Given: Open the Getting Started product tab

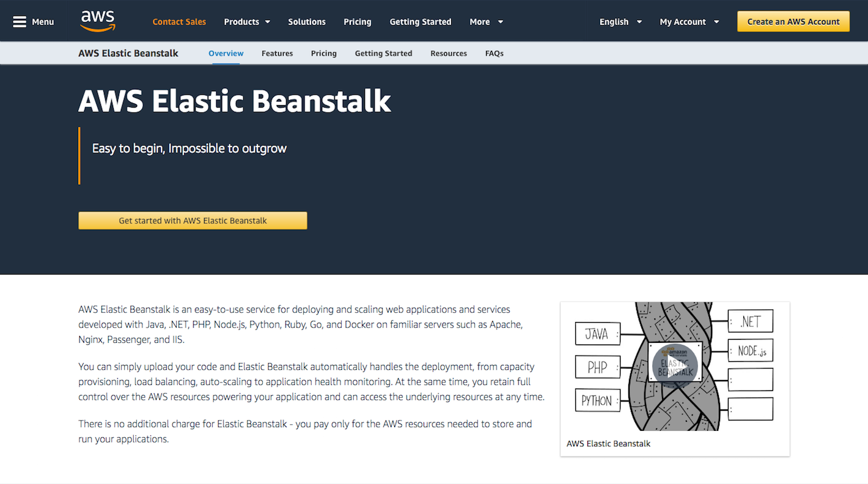Looking at the screenshot, I should [x=383, y=53].
